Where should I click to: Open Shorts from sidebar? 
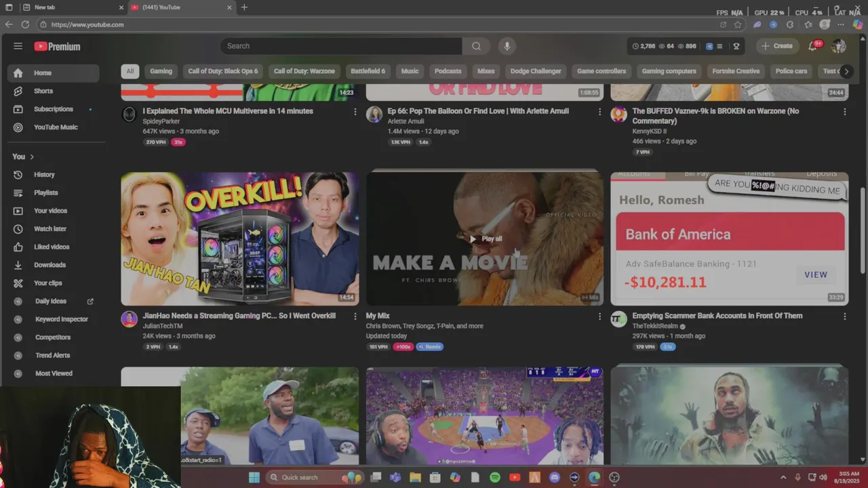pos(54,91)
